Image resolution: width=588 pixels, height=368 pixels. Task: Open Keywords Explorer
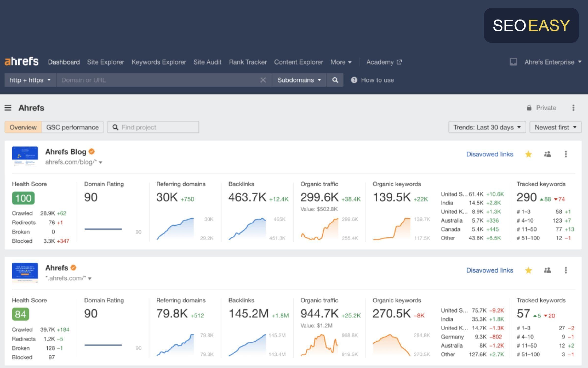[x=159, y=62]
